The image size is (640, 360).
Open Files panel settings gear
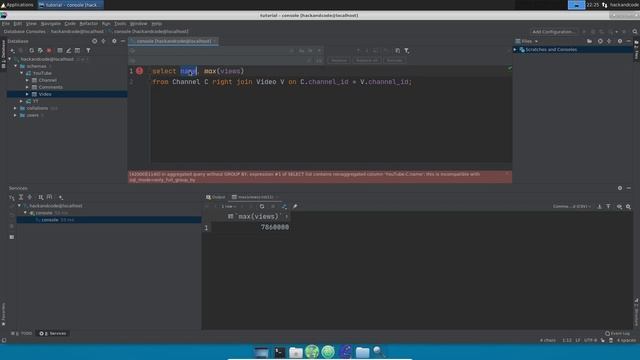(x=620, y=41)
